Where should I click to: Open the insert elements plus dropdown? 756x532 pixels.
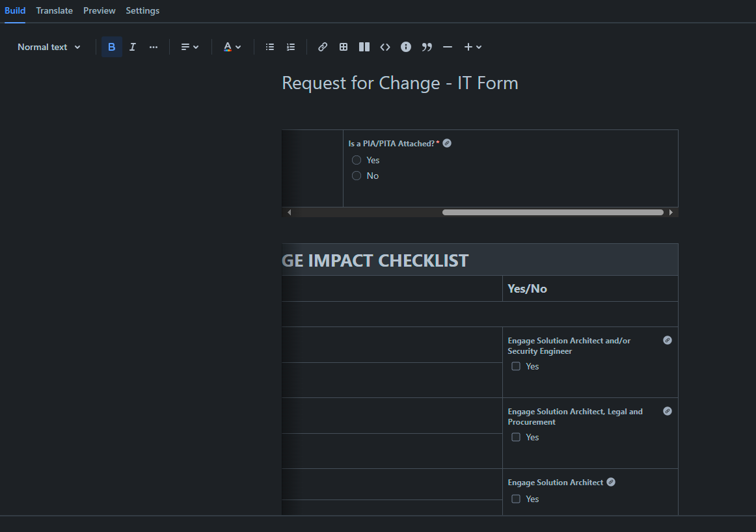click(x=473, y=47)
